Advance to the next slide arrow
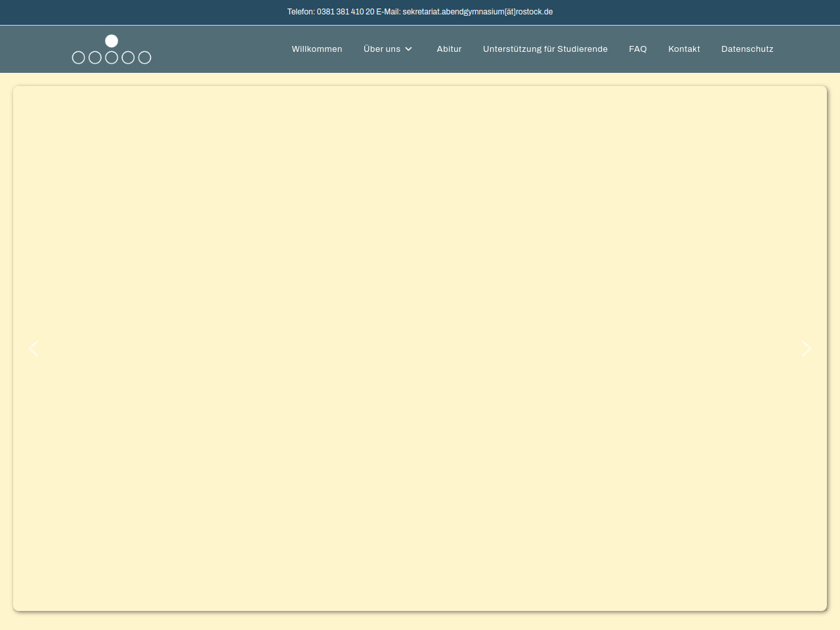Image resolution: width=840 pixels, height=630 pixels. pyautogui.click(x=806, y=348)
